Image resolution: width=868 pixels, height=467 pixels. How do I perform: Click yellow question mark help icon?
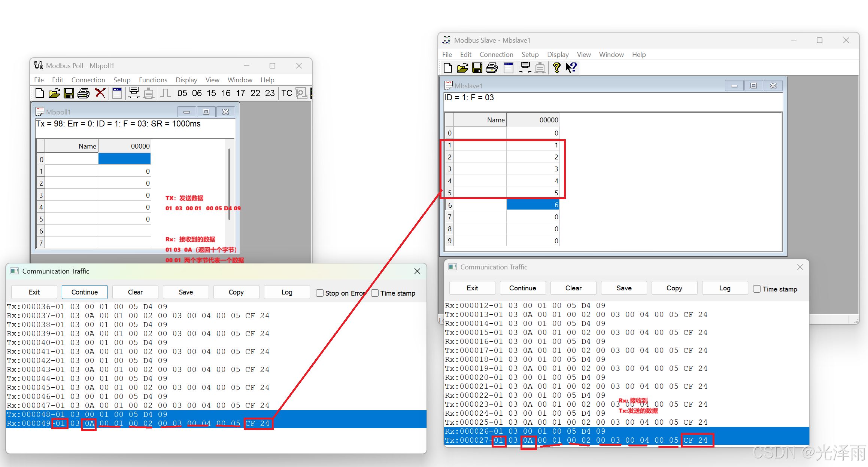(x=557, y=68)
